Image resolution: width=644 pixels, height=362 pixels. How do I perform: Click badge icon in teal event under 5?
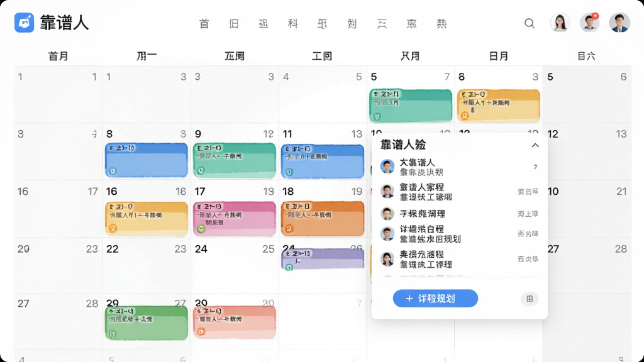pos(377,117)
